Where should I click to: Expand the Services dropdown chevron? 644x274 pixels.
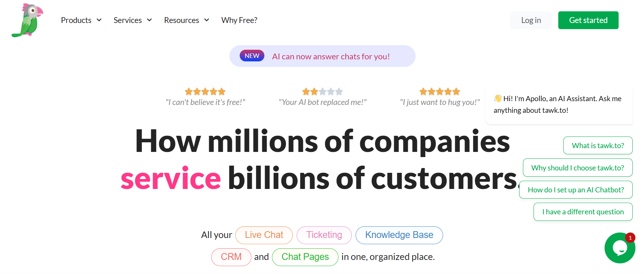pyautogui.click(x=150, y=20)
